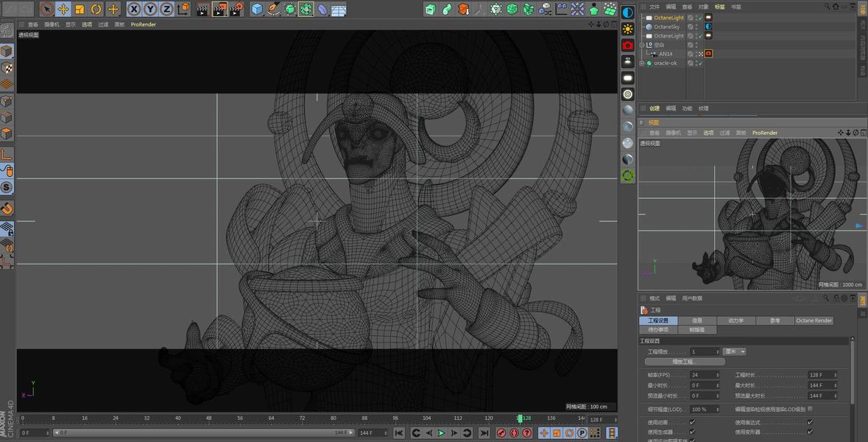Screen dimensions: 868x442
Task: Click the 缩放工程 button
Action: point(685,362)
